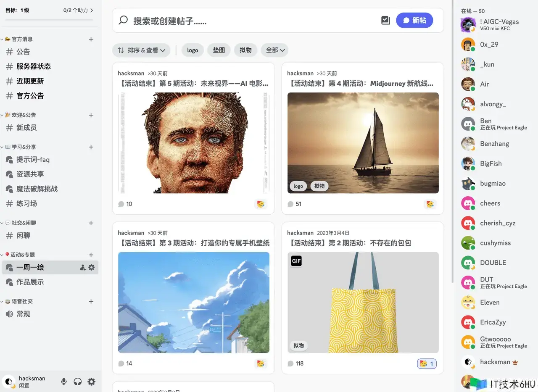
Task: Add channel to 官方消息 category with plus
Action: point(91,39)
